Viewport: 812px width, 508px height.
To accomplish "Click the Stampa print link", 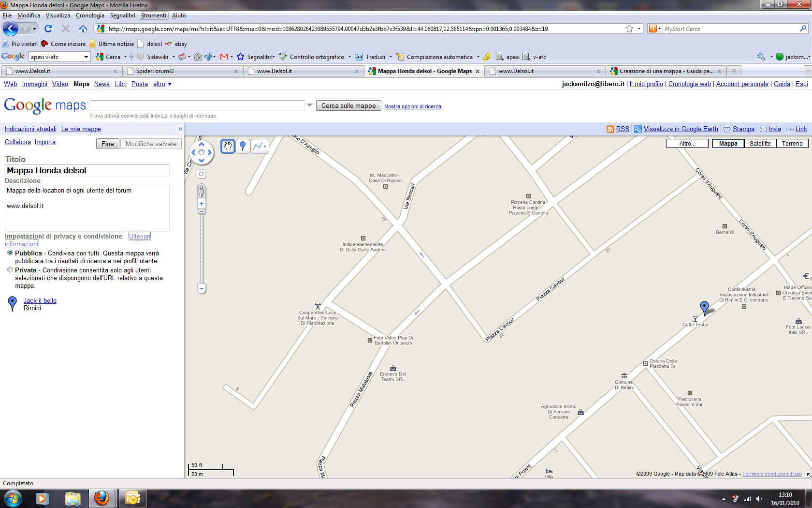I will tap(743, 129).
